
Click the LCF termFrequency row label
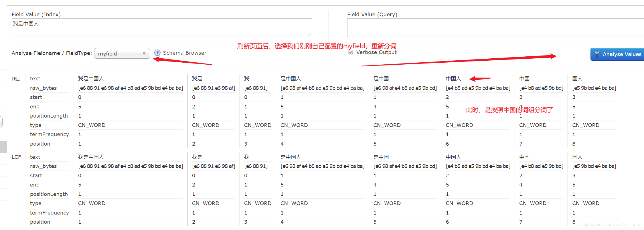50,213
